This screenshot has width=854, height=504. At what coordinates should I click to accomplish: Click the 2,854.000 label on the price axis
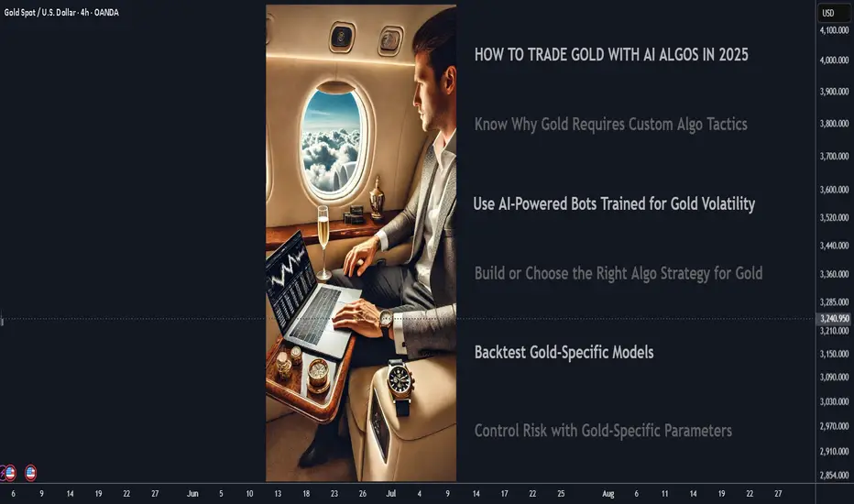coord(834,475)
